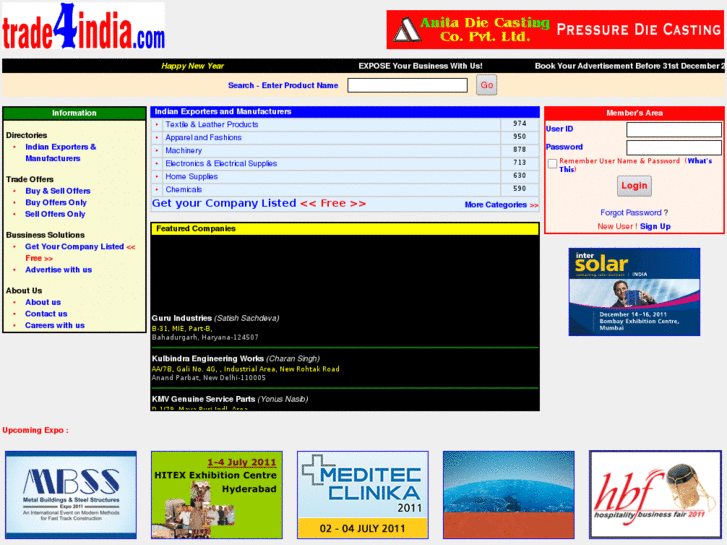This screenshot has height=545, width=727.
Task: Open the Machinery category
Action: (x=184, y=150)
